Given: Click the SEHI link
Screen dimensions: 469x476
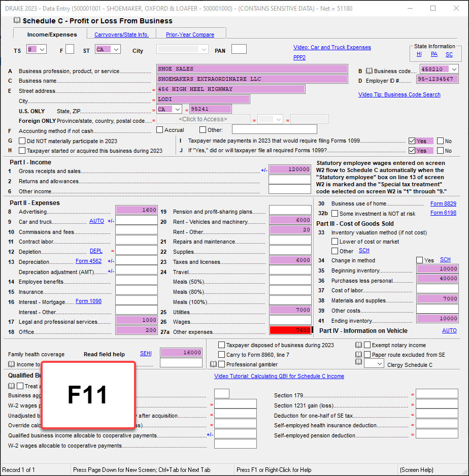Looking at the screenshot, I should click(146, 353).
